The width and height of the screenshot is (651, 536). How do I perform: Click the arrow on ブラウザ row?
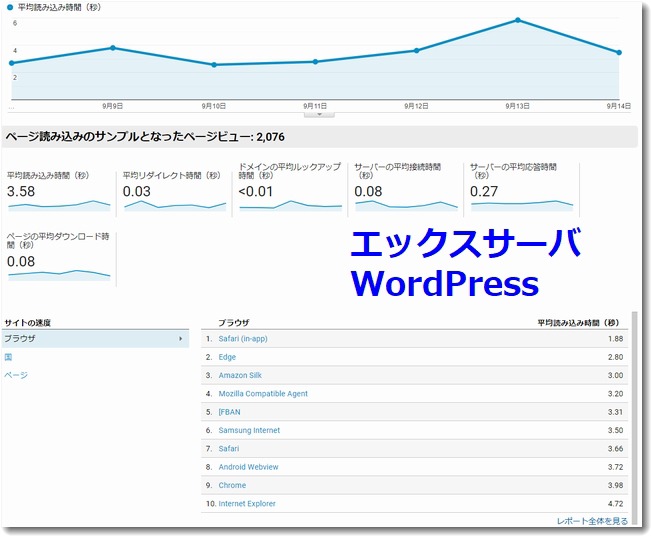pos(181,339)
